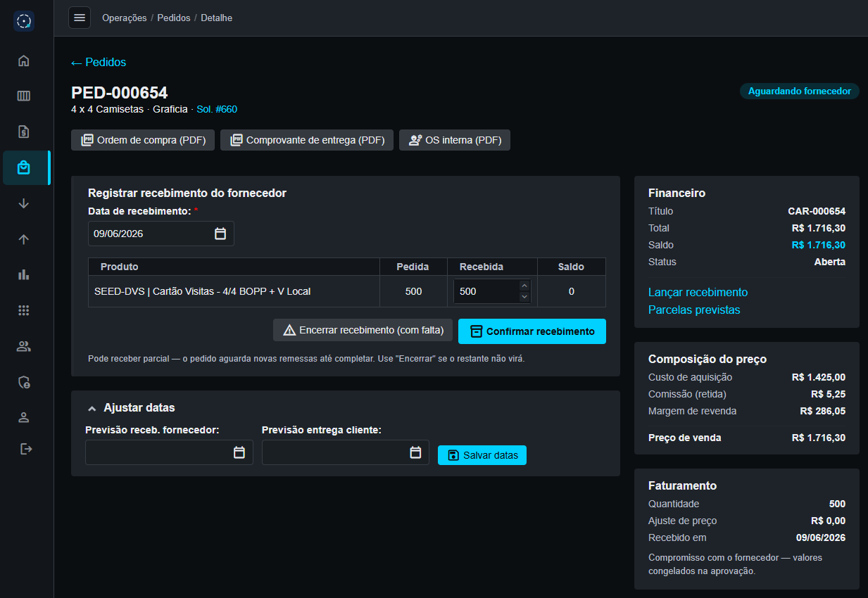Open calendar for Previsão receb. fornecedor
This screenshot has width=868, height=598.
(x=239, y=453)
